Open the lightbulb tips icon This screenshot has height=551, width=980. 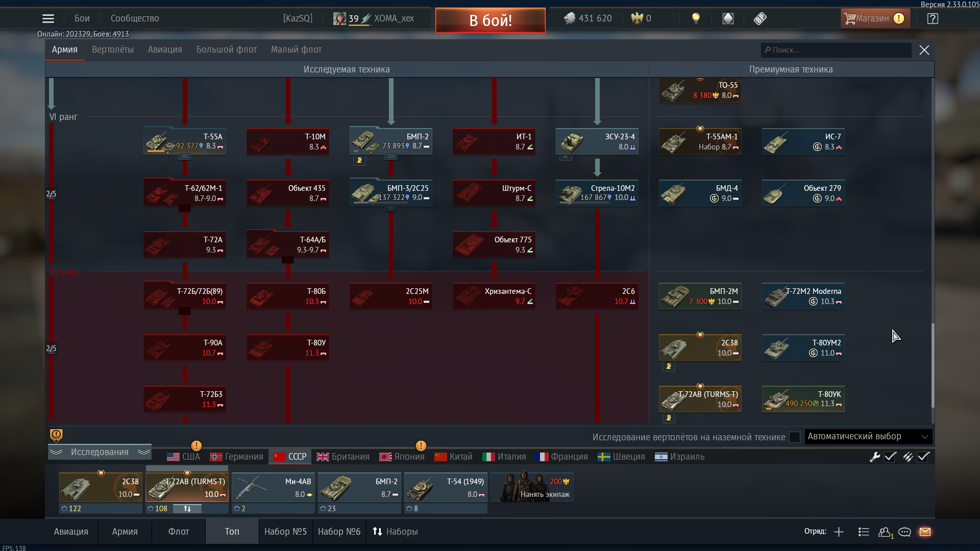click(696, 18)
